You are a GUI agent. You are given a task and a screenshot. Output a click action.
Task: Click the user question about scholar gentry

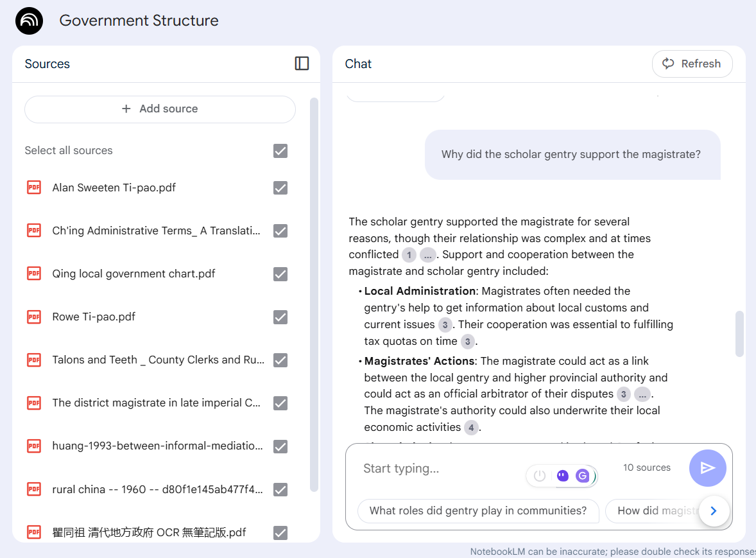tap(572, 154)
